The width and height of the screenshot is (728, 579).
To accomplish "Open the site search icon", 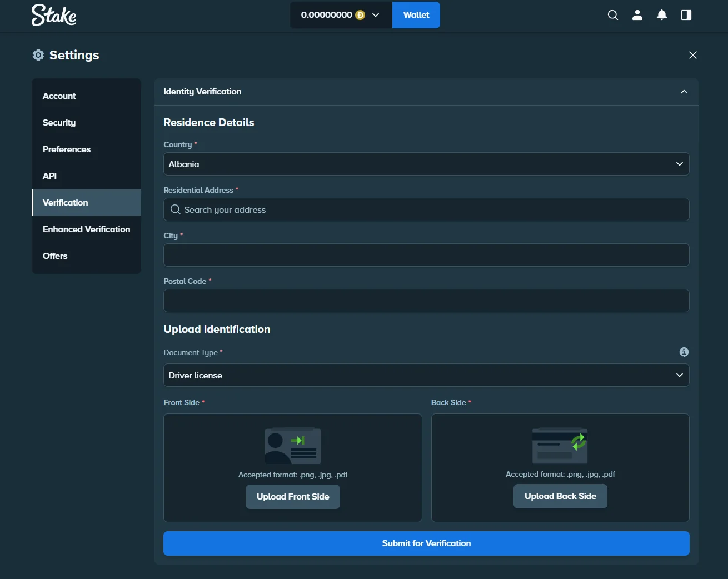I will click(x=613, y=15).
